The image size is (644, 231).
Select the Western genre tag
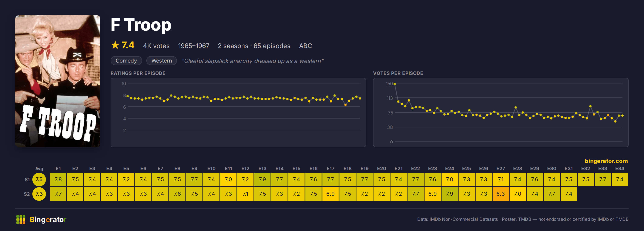[x=161, y=61]
